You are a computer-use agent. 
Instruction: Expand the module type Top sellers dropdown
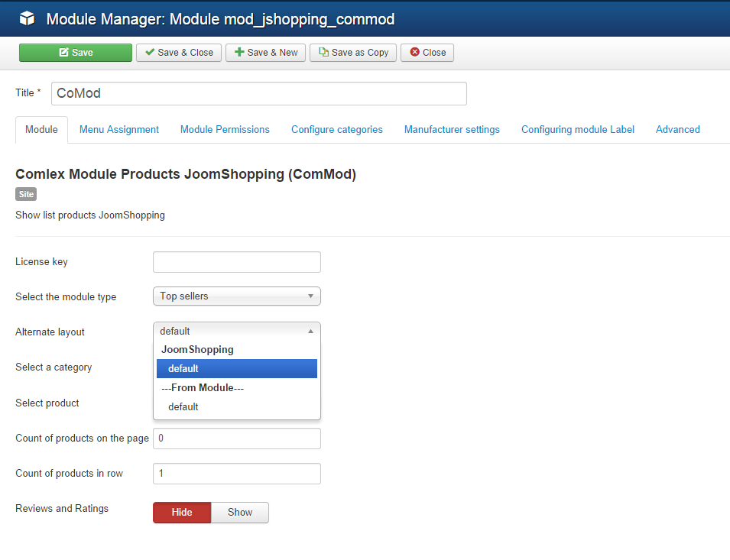237,296
